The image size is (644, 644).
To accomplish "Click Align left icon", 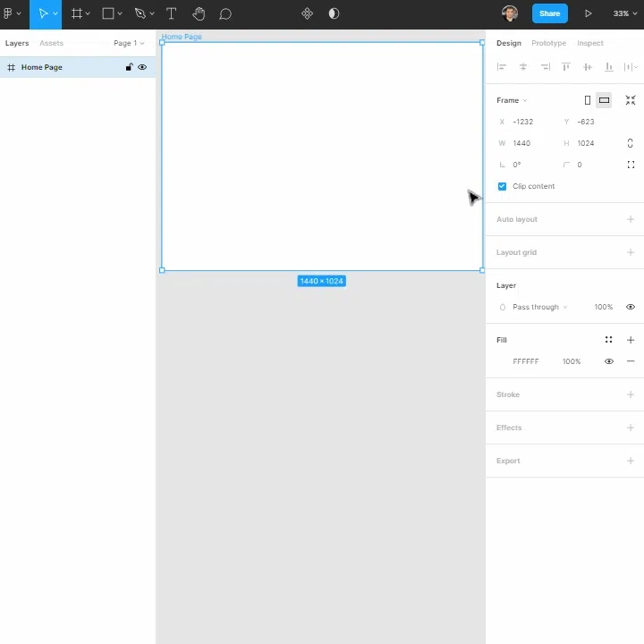I will pos(502,66).
